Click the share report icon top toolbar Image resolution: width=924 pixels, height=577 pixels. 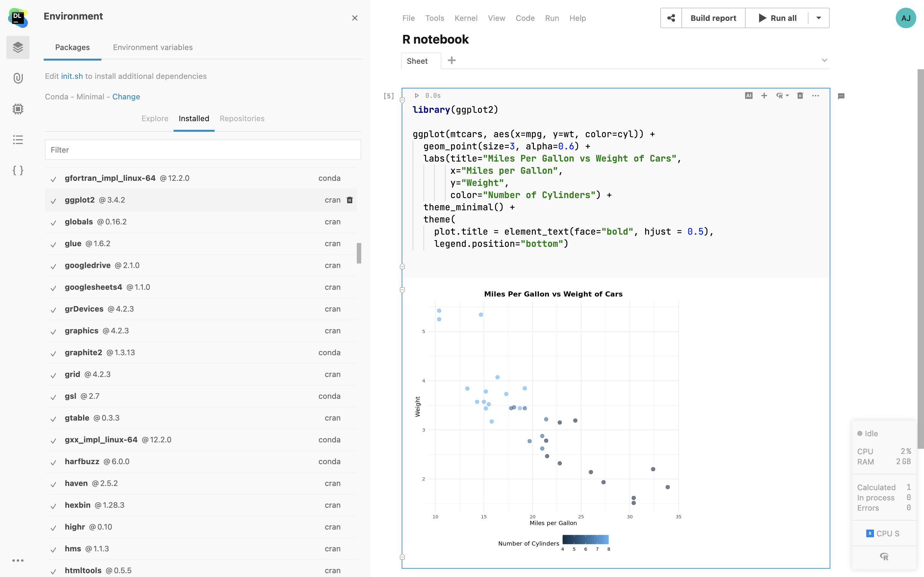point(671,18)
